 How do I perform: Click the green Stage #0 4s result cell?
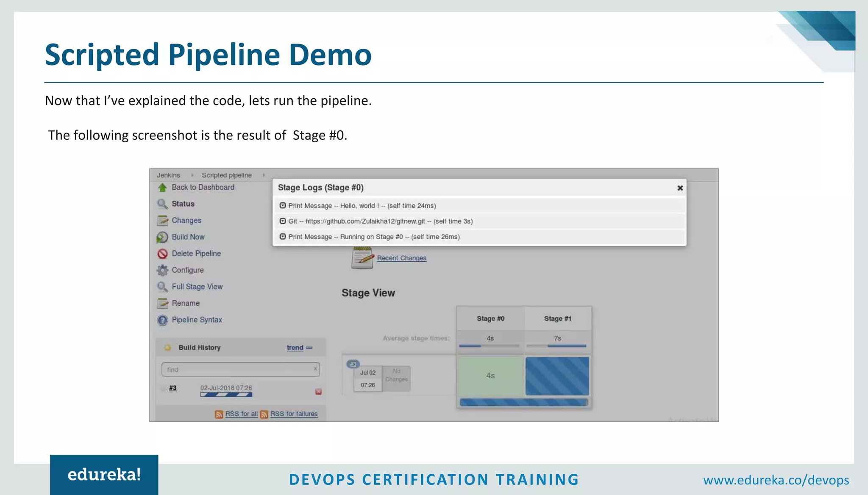[x=490, y=376]
